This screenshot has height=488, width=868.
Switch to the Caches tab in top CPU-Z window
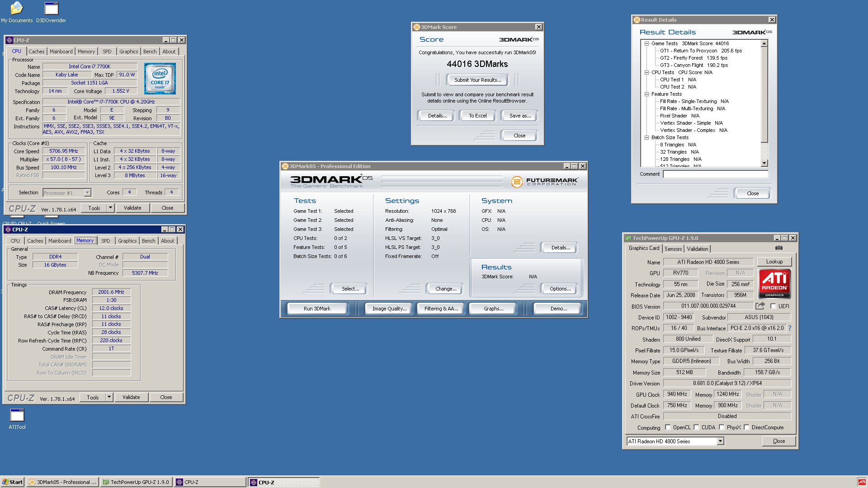(x=37, y=52)
